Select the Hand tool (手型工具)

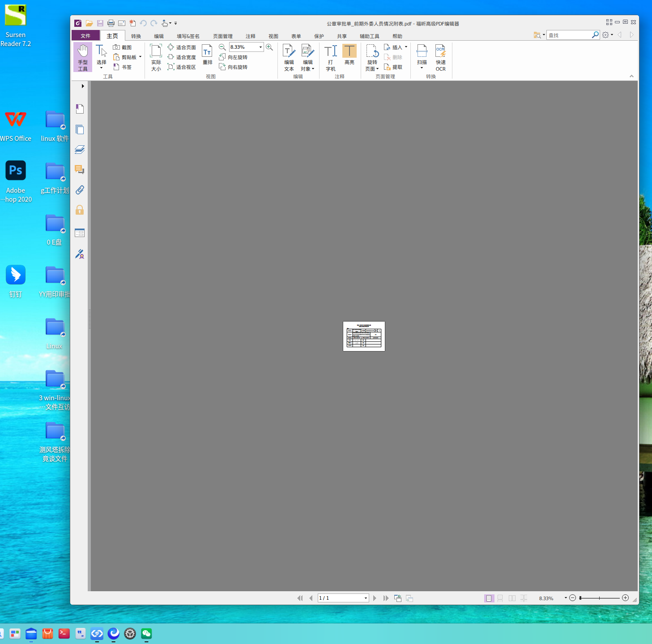(x=83, y=57)
